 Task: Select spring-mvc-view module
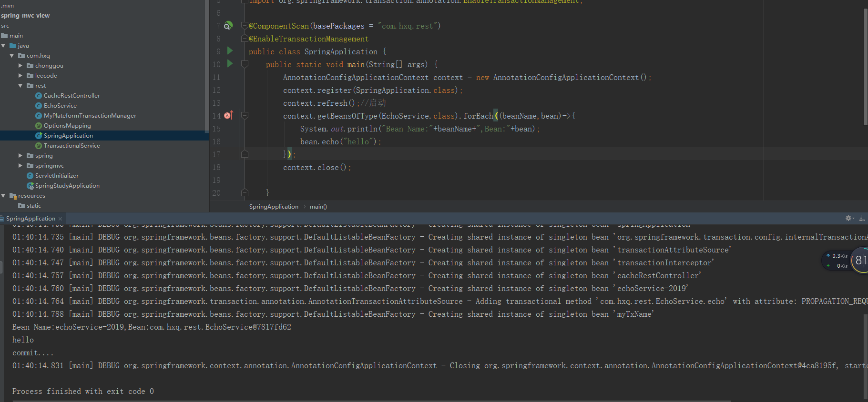(25, 16)
